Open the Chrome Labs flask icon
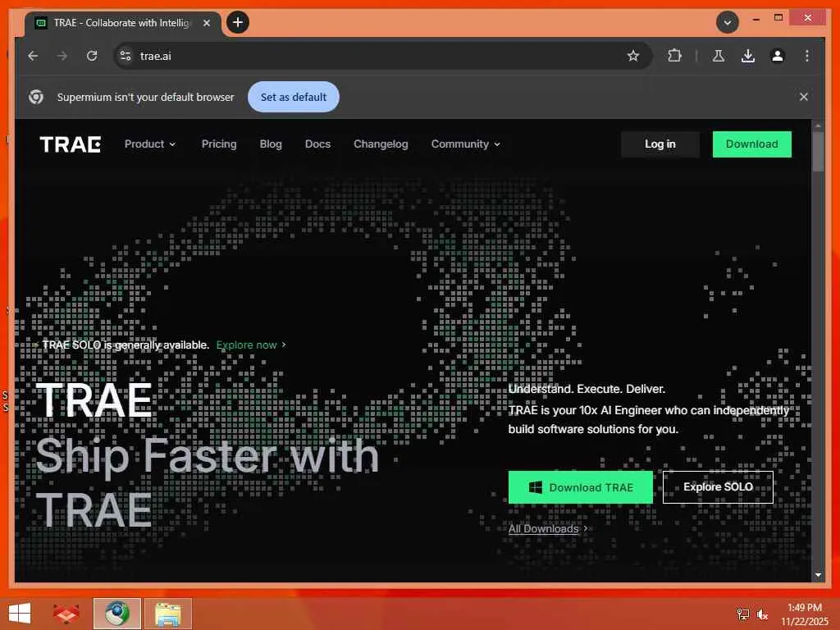 (x=719, y=56)
